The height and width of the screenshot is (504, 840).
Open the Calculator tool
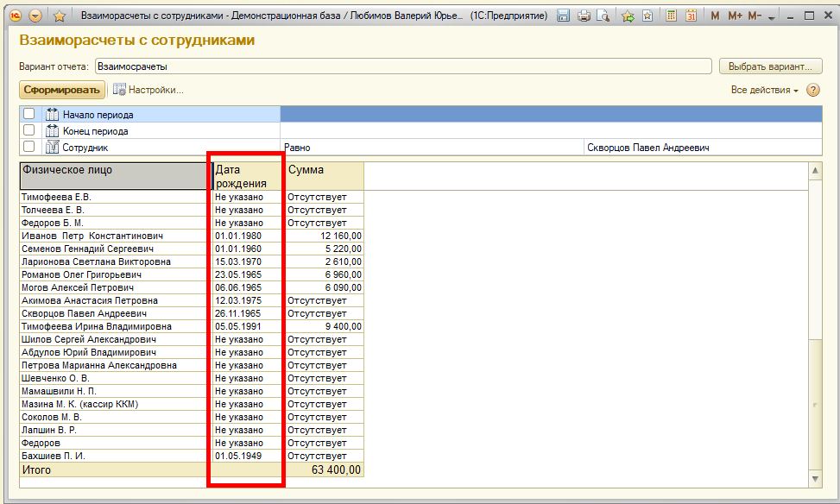coord(673,16)
